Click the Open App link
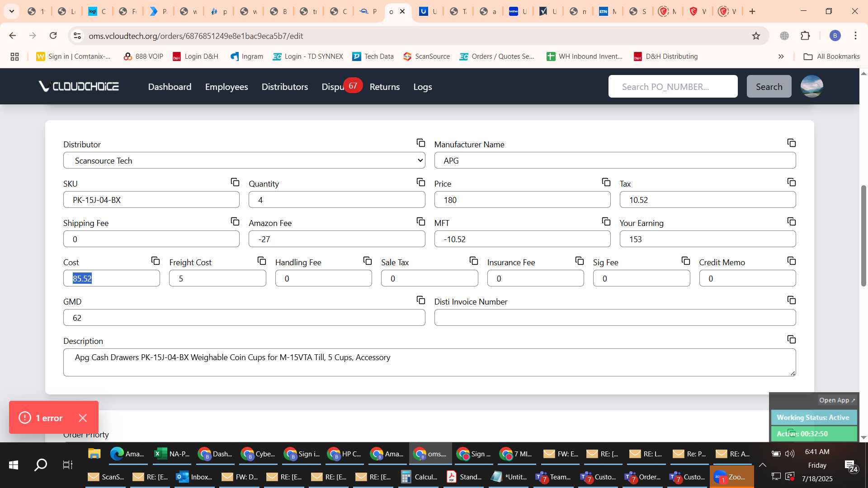 [837, 400]
